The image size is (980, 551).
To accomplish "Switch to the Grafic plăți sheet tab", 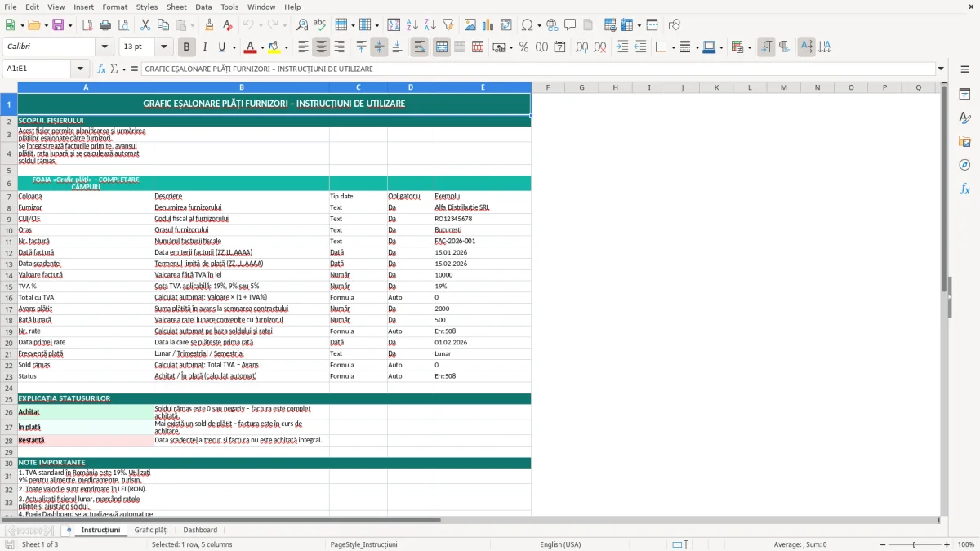I will pyautogui.click(x=151, y=530).
